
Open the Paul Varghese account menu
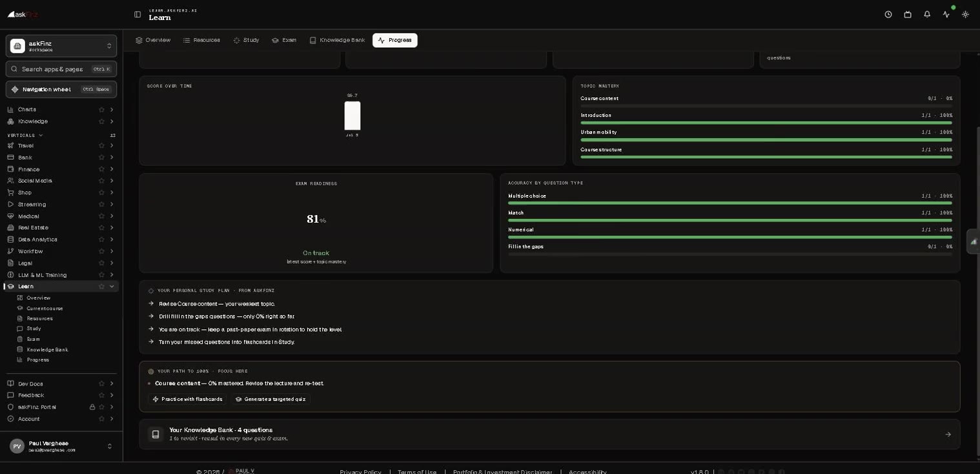tap(61, 446)
